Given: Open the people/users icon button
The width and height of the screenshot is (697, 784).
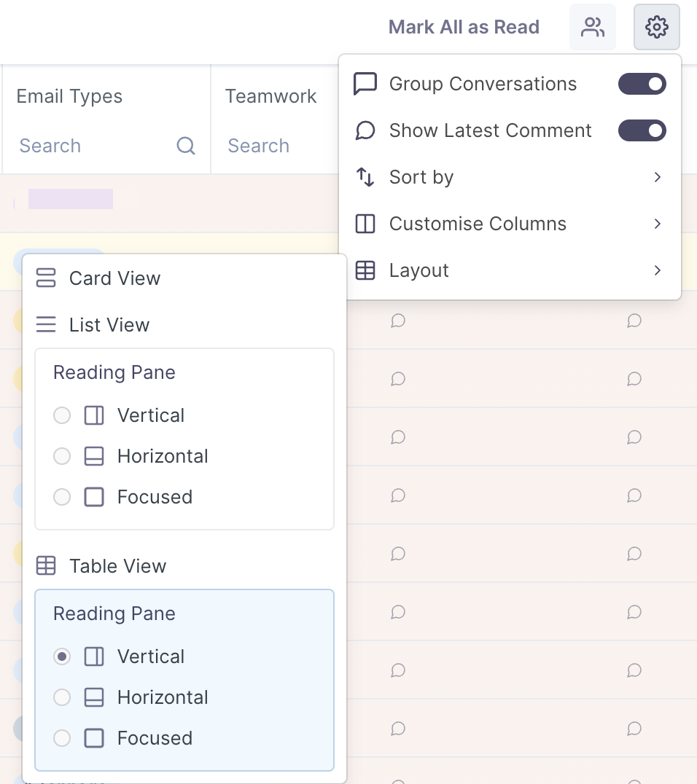Looking at the screenshot, I should (593, 28).
